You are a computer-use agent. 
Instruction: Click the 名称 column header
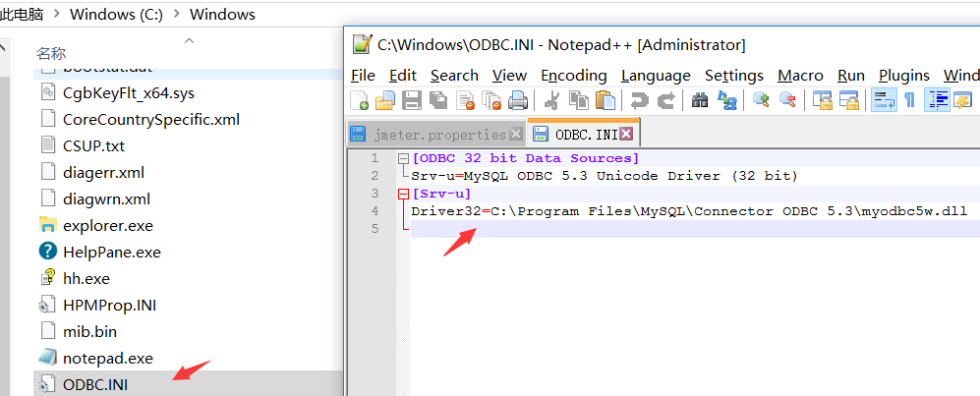(x=51, y=54)
